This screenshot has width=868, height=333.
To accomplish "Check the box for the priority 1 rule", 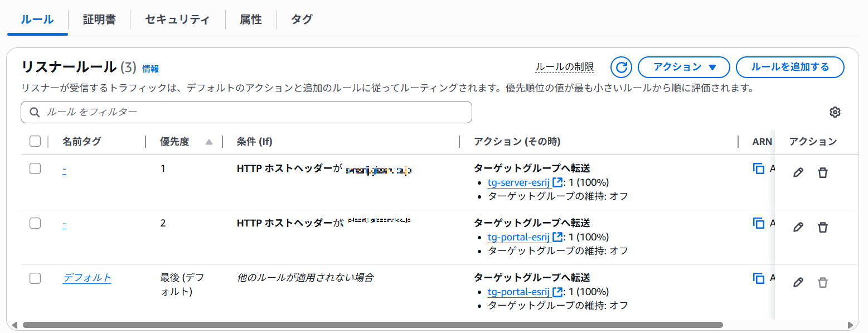I will 35,168.
